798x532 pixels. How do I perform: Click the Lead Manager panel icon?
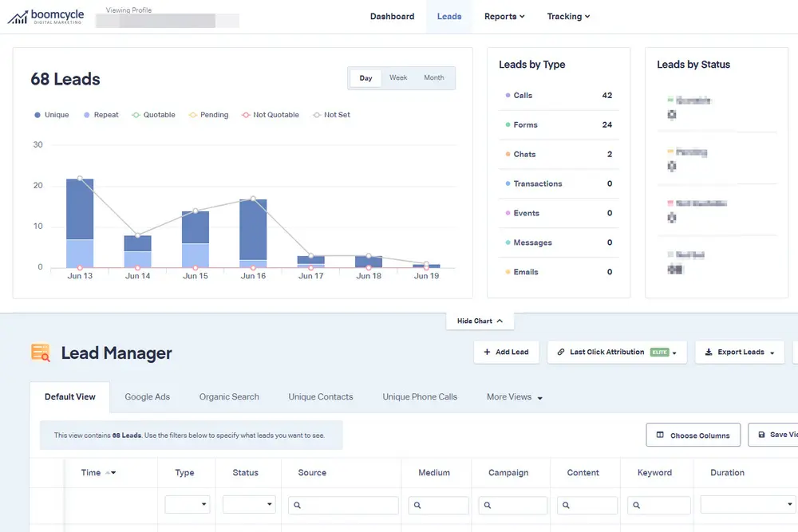tap(38, 353)
